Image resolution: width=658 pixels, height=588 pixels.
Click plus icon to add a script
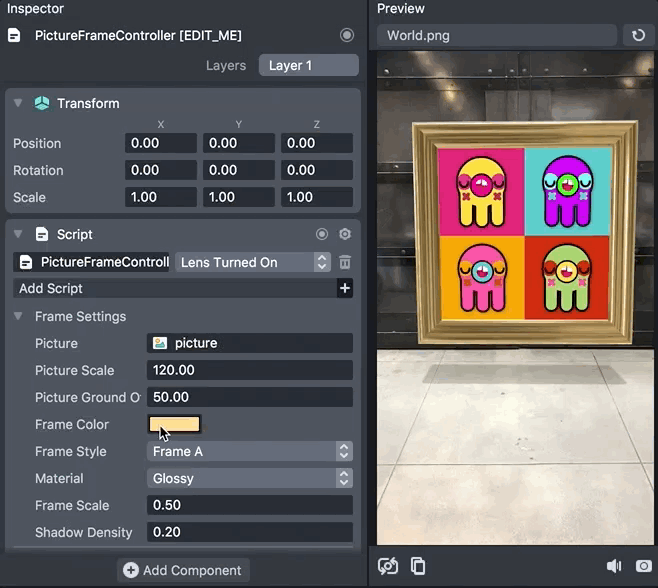(x=344, y=288)
